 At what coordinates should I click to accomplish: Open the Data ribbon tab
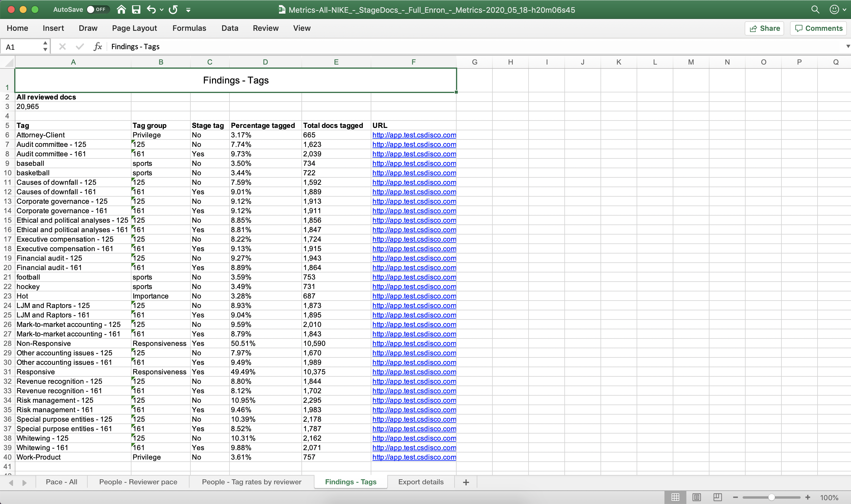(x=230, y=28)
